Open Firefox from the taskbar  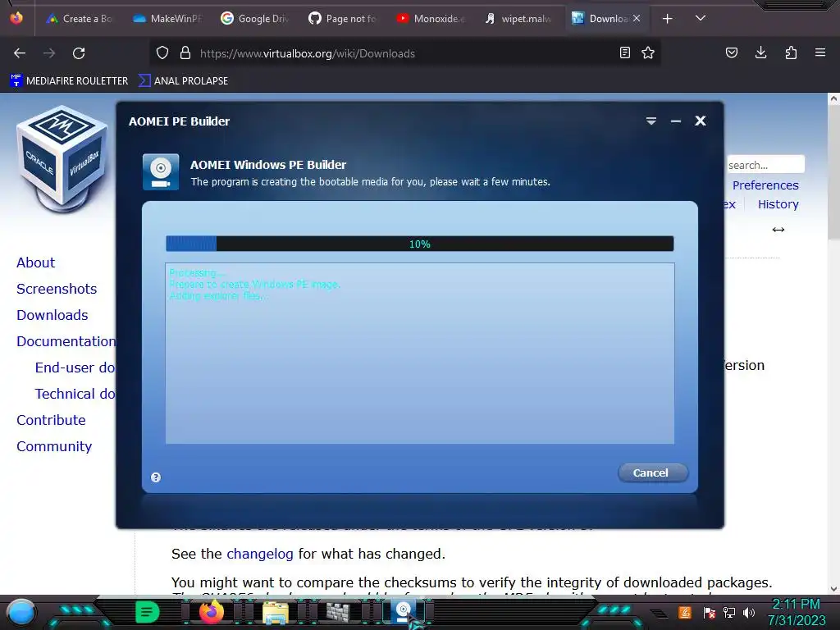[211, 612]
